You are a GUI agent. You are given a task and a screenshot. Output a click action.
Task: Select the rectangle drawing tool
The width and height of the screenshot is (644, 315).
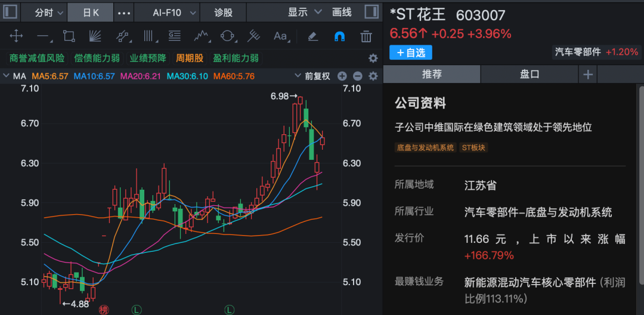point(69,36)
